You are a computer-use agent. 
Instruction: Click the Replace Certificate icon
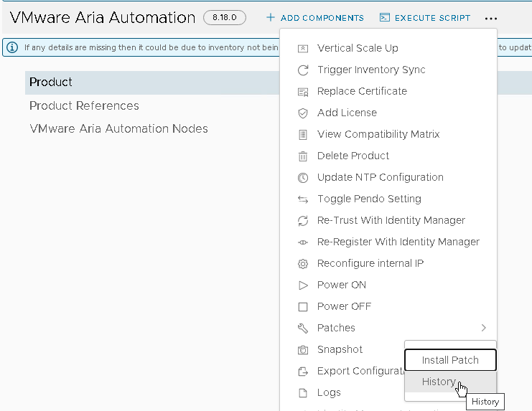[x=303, y=92]
